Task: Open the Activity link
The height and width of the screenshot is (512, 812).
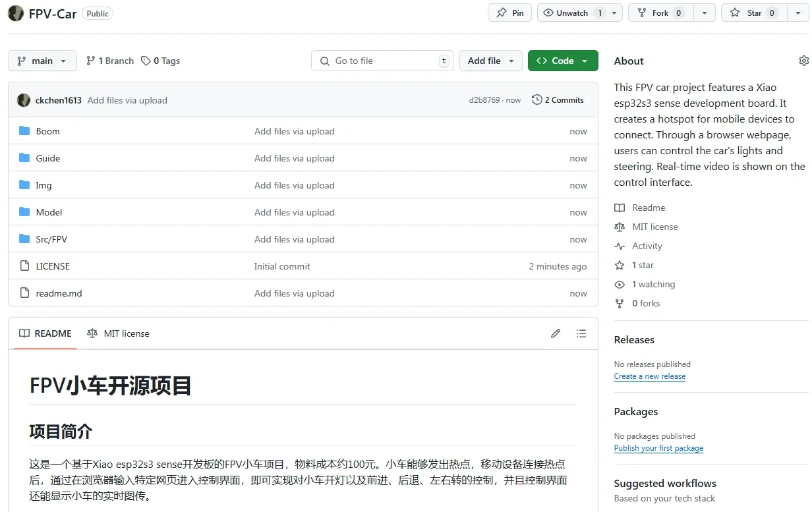Action: point(638,246)
